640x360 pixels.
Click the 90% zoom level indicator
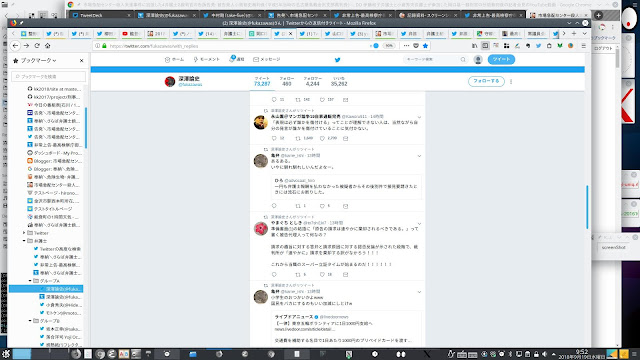[389, 46]
